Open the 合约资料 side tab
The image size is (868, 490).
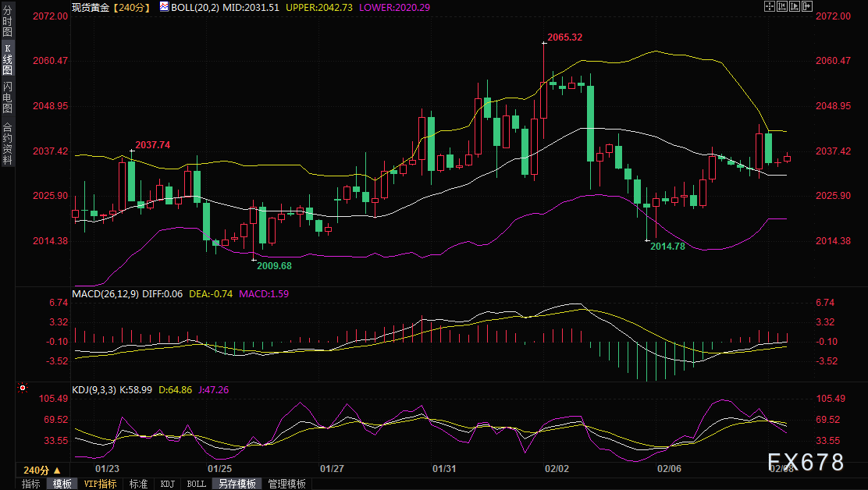7,143
